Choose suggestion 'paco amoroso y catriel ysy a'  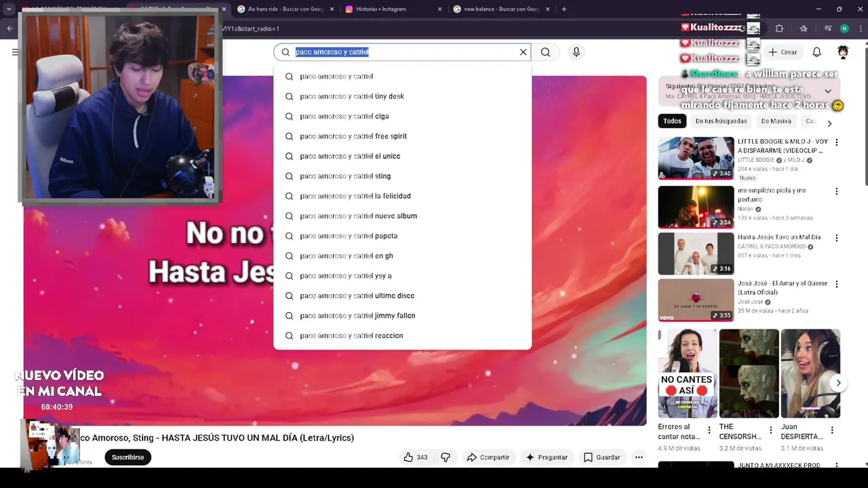[x=402, y=276]
